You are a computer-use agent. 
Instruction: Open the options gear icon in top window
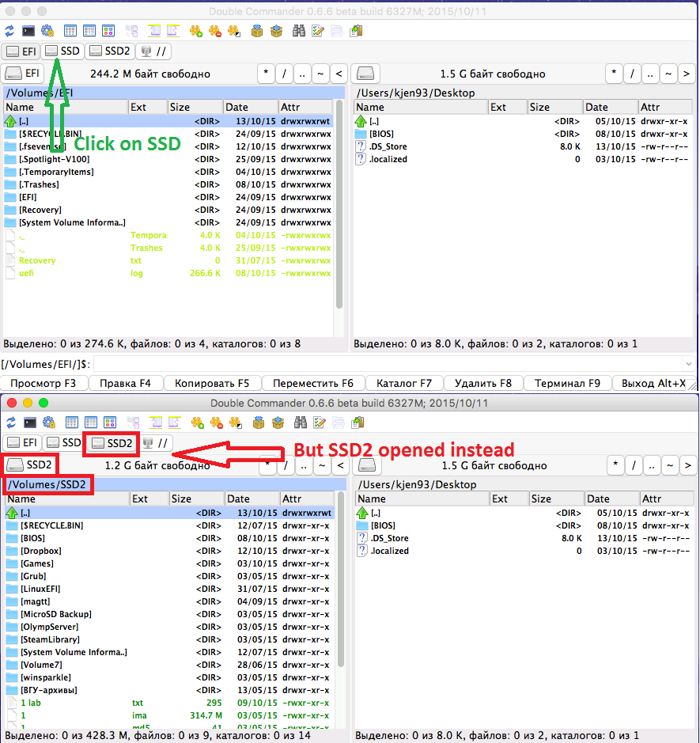tap(47, 31)
